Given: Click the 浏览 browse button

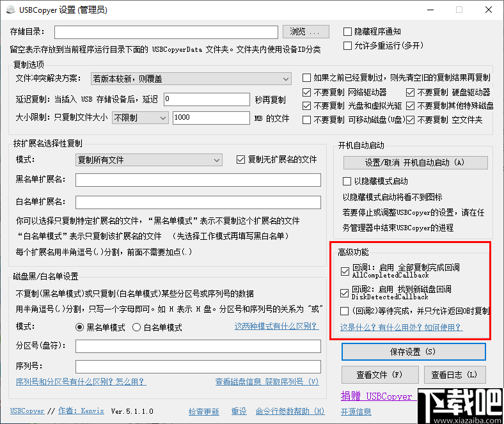Looking at the screenshot, I should tap(306, 31).
